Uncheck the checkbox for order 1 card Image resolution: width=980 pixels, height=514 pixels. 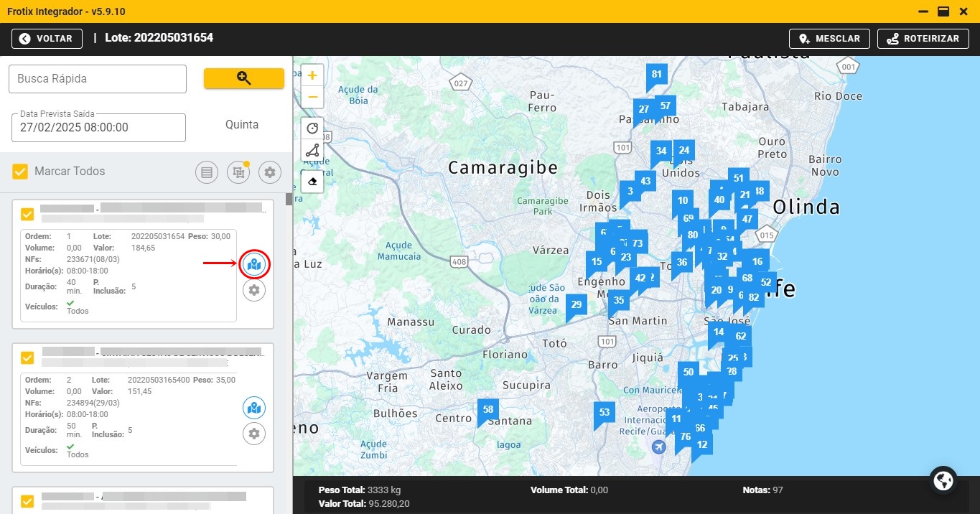point(28,214)
